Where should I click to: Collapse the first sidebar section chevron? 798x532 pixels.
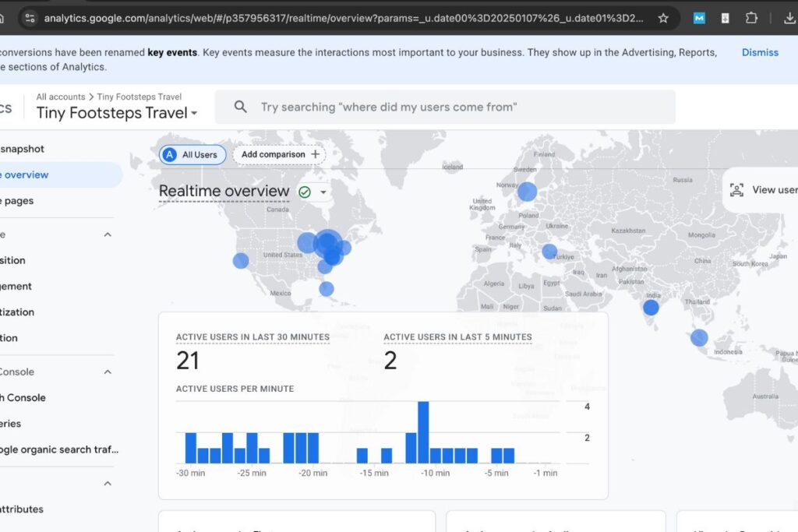(108, 234)
